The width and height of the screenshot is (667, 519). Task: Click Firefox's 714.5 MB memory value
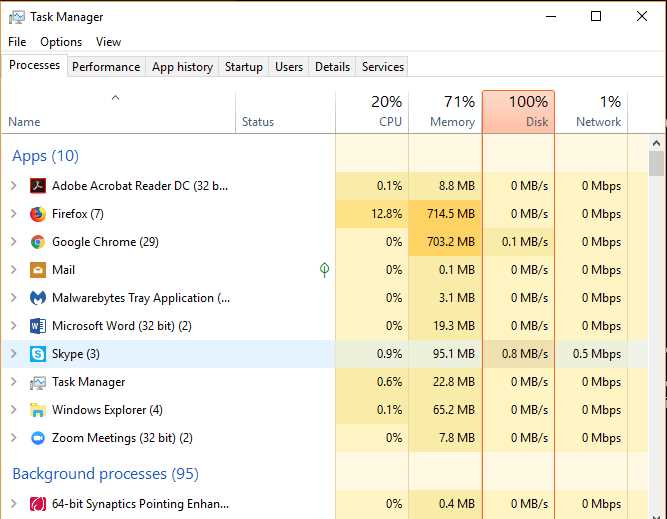coord(451,214)
